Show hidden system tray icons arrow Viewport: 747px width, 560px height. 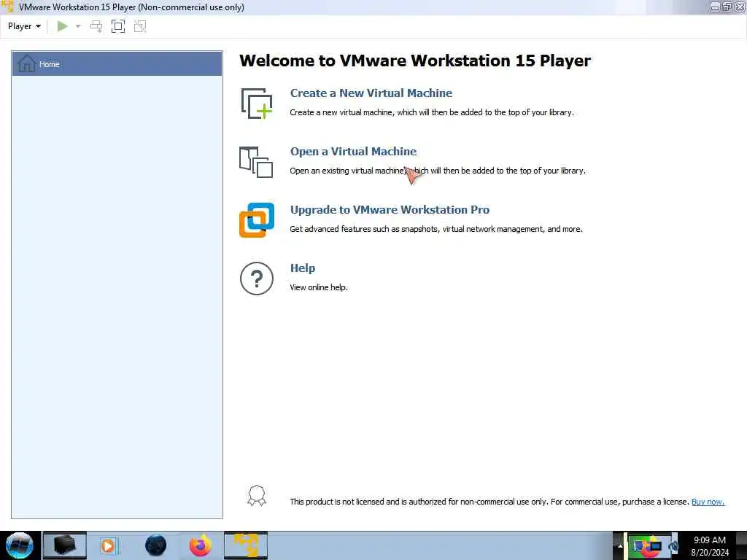coord(620,545)
